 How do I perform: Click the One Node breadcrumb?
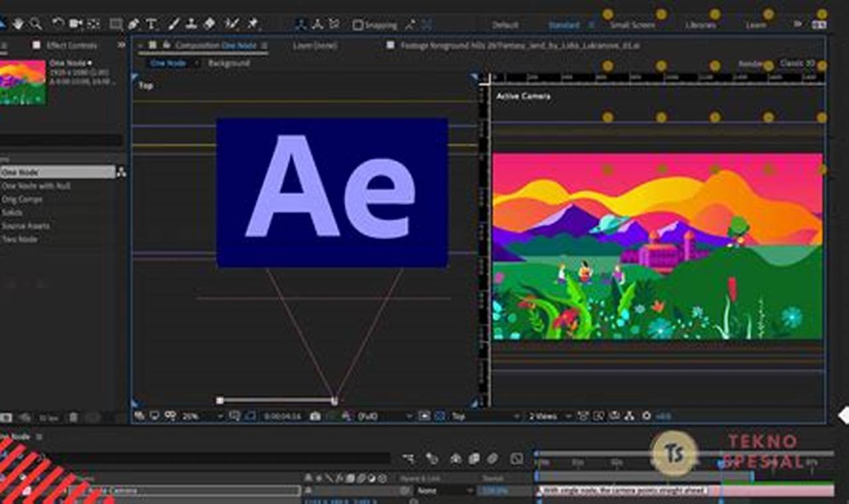[168, 63]
